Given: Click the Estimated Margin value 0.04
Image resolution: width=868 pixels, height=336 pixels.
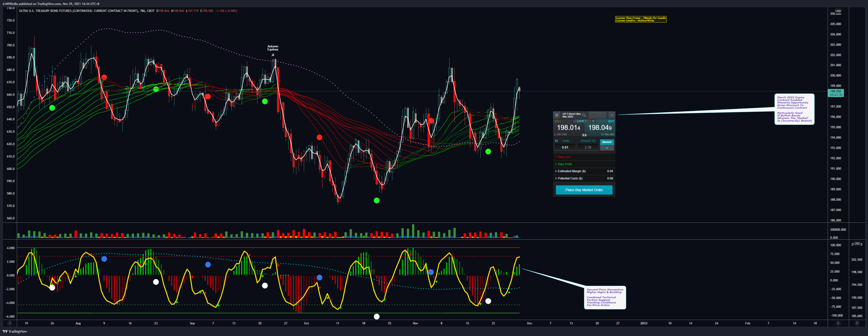Looking at the screenshot, I should point(610,171).
